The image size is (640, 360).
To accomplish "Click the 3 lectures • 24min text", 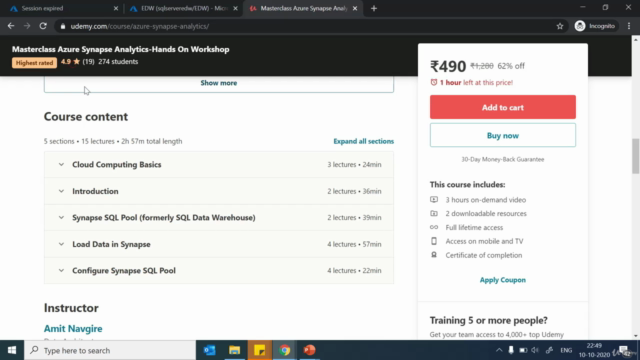I will click(354, 164).
